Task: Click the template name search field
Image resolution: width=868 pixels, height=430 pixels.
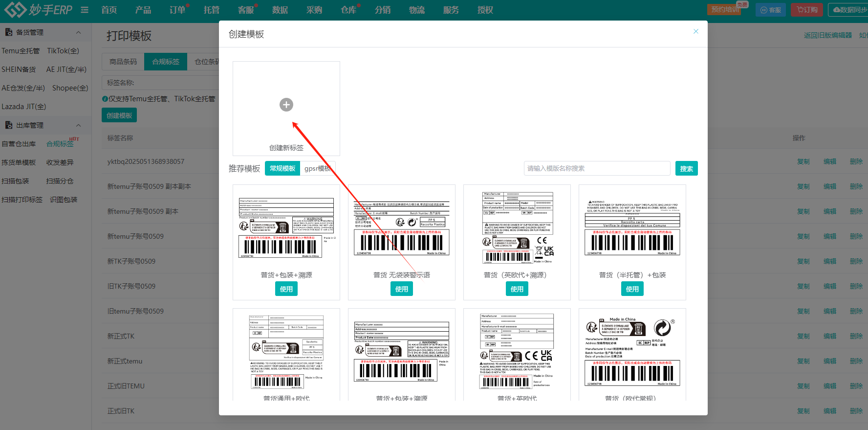Action: (597, 168)
